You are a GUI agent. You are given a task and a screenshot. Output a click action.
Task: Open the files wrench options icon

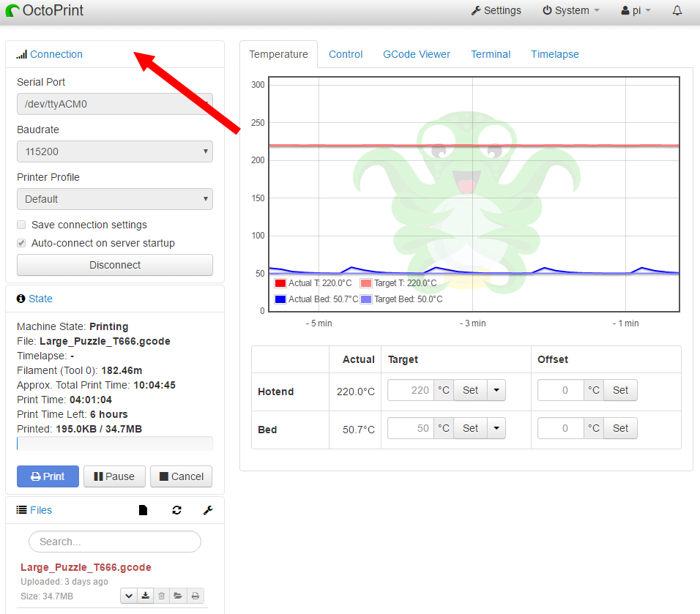coord(208,510)
